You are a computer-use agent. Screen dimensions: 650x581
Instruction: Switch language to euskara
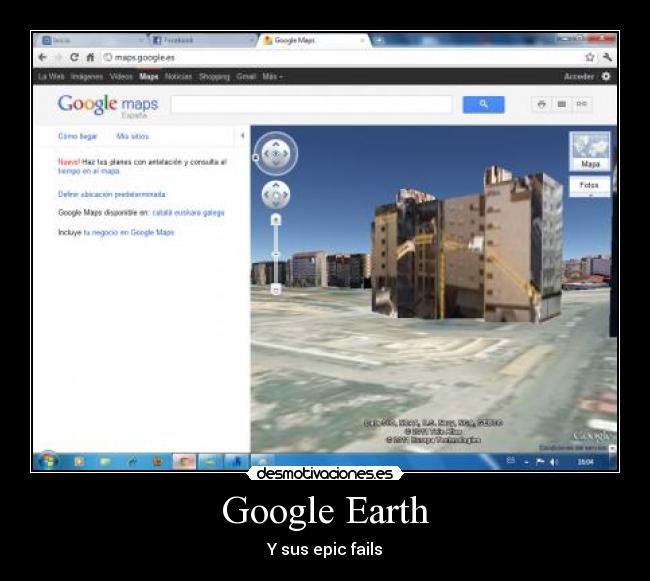coord(187,213)
